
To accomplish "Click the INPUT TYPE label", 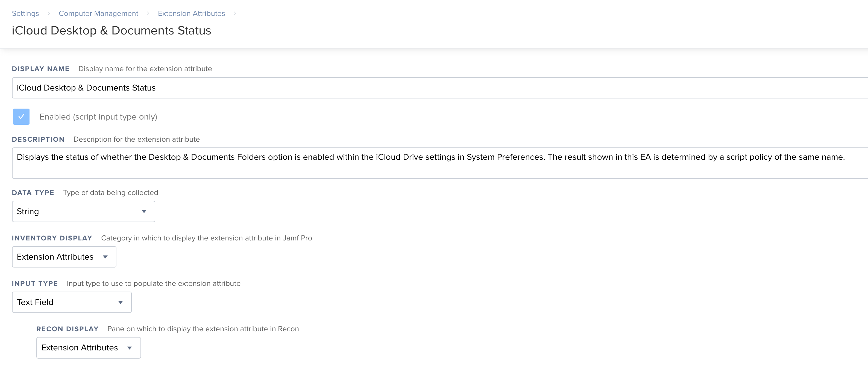I will [35, 284].
